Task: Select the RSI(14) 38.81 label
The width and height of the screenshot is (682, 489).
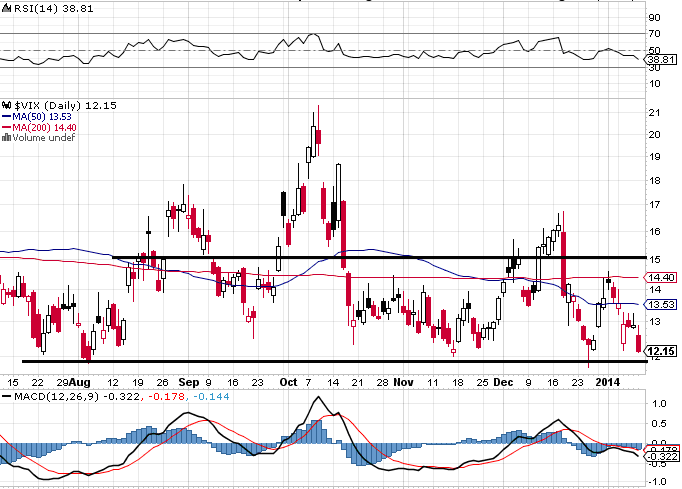Action: click(53, 8)
